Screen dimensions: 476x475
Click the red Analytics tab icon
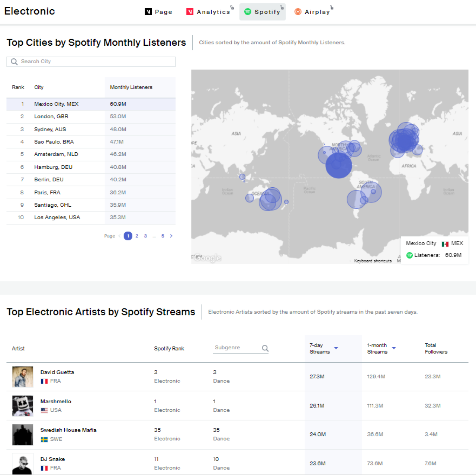[190, 12]
